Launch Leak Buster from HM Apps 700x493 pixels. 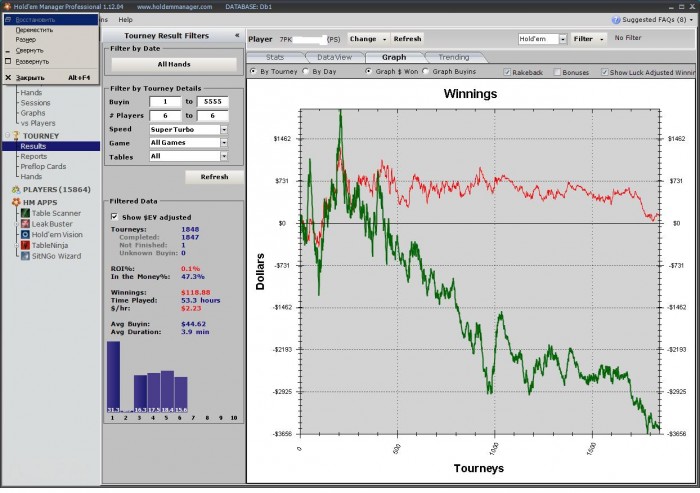click(x=52, y=224)
